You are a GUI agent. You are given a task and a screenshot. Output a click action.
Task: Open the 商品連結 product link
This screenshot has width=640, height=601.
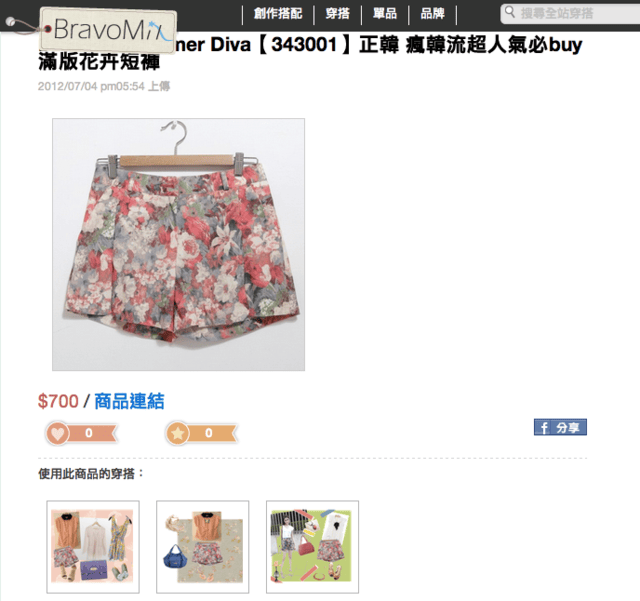coord(129,401)
